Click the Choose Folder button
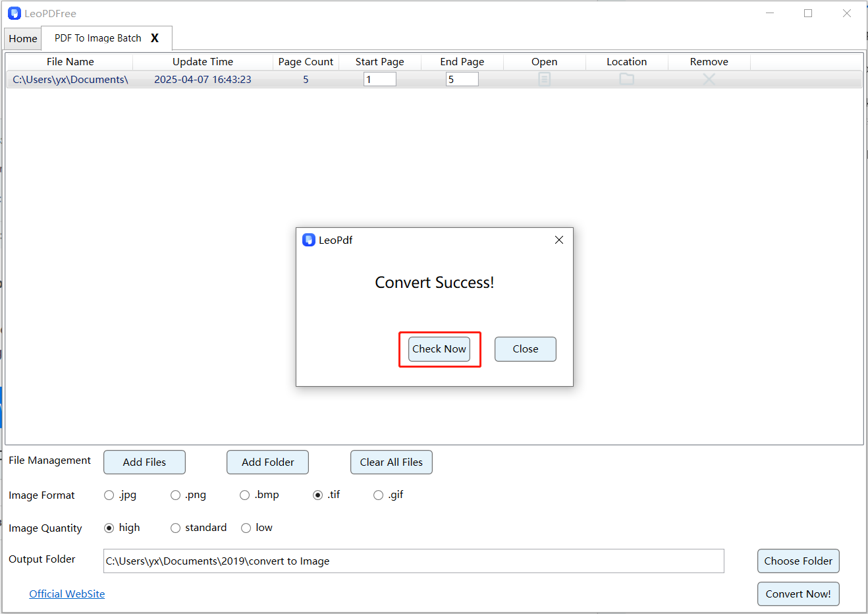 pyautogui.click(x=798, y=561)
